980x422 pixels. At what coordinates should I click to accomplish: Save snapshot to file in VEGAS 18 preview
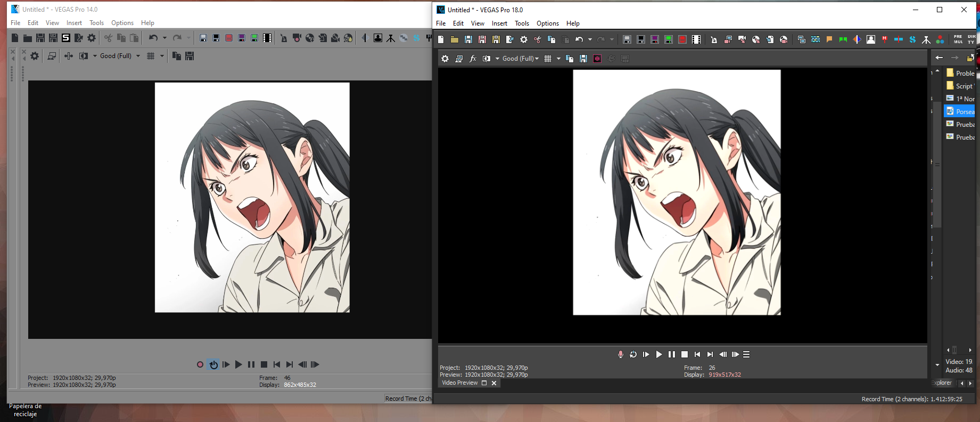583,59
